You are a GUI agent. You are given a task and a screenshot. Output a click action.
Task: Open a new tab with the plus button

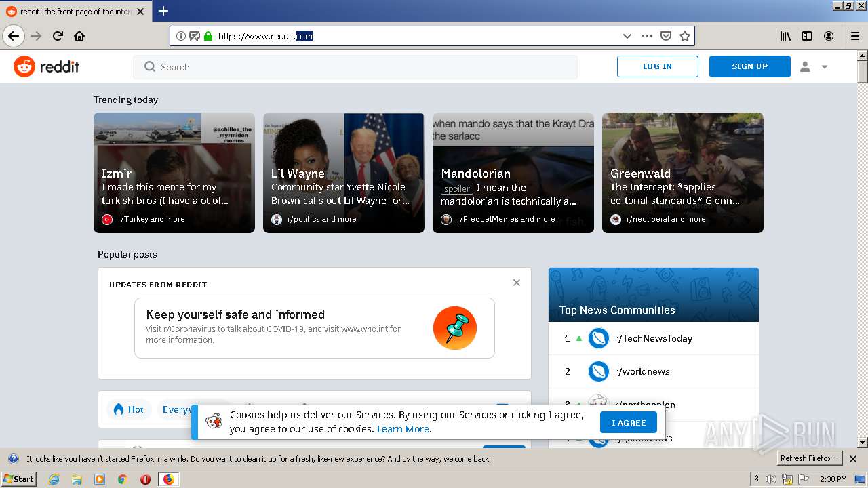pyautogui.click(x=163, y=11)
